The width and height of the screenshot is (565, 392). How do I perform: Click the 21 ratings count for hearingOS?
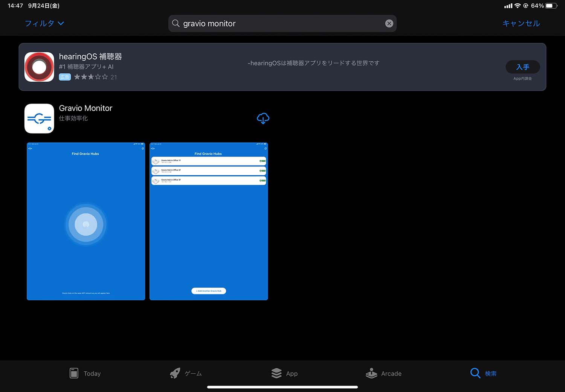point(114,77)
